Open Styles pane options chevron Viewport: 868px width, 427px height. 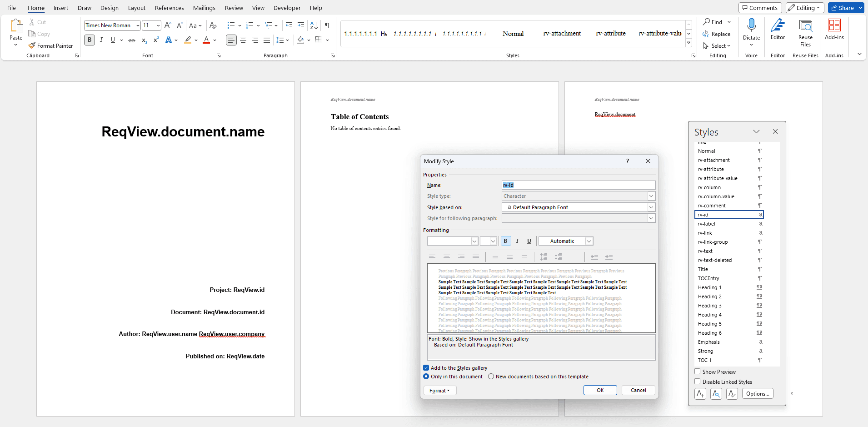click(756, 131)
